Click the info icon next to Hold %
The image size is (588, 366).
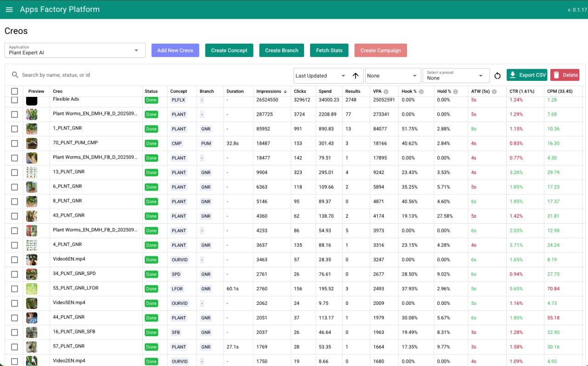[455, 91]
